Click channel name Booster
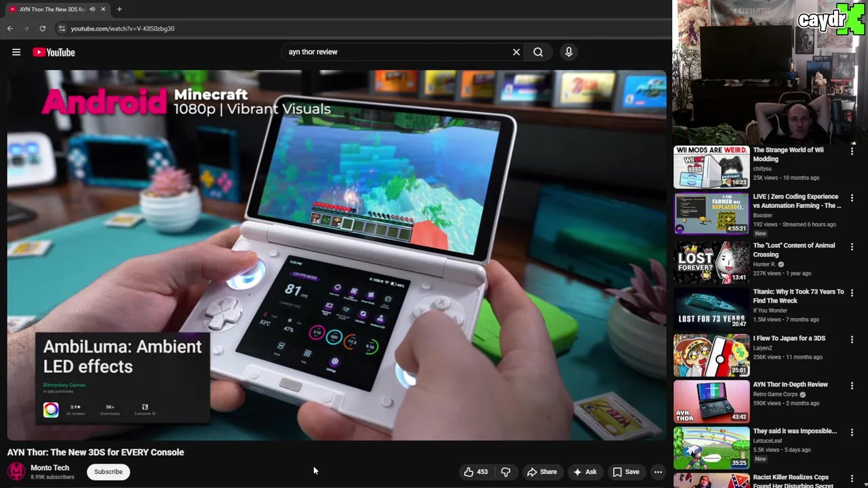Image resolution: width=868 pixels, height=488 pixels. coord(763,216)
